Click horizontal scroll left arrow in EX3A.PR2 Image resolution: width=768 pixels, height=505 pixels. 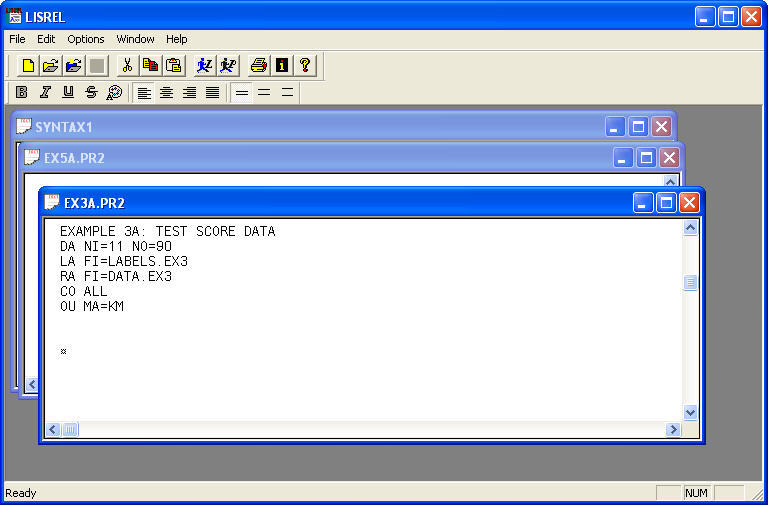click(53, 430)
